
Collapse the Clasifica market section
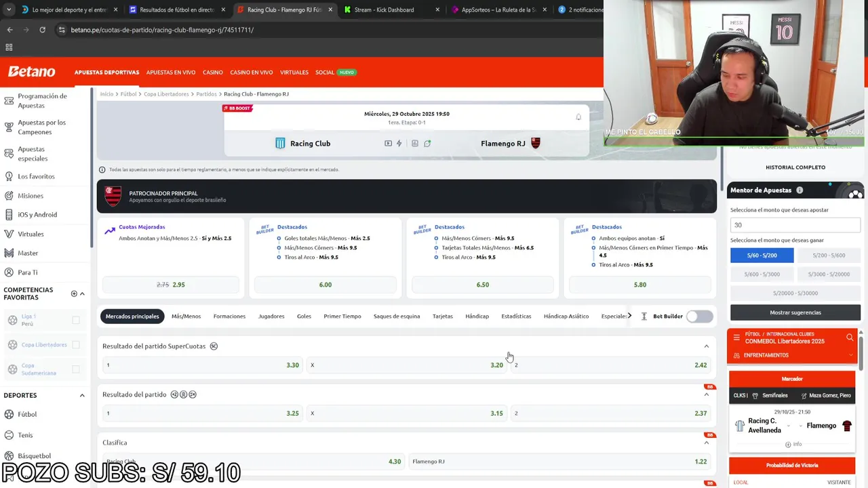706,443
